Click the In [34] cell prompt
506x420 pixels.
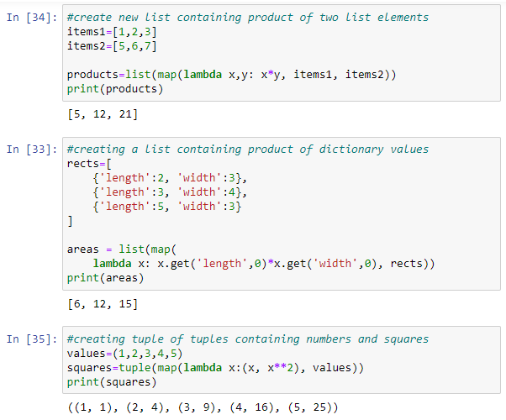32,17
